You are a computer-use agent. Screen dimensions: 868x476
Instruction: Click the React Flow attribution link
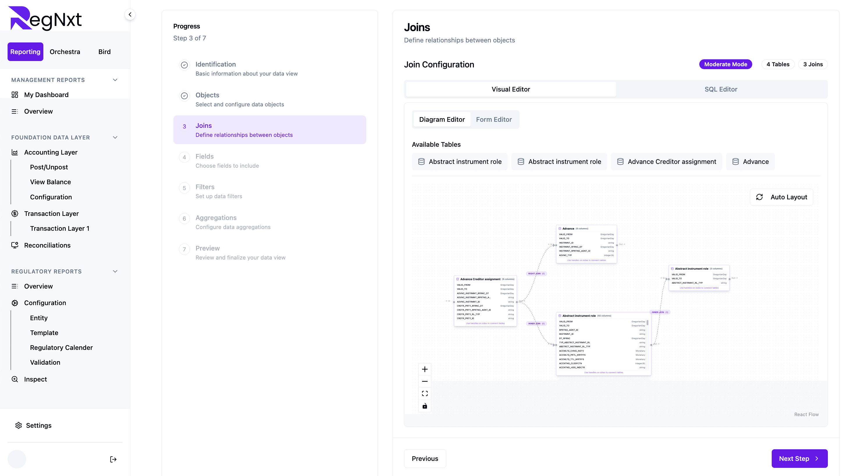click(x=806, y=414)
